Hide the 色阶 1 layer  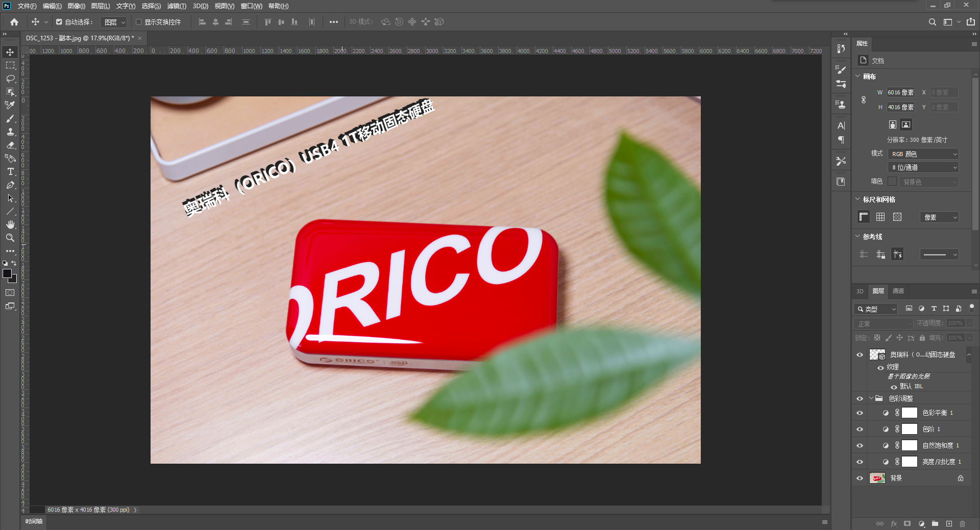(x=860, y=429)
